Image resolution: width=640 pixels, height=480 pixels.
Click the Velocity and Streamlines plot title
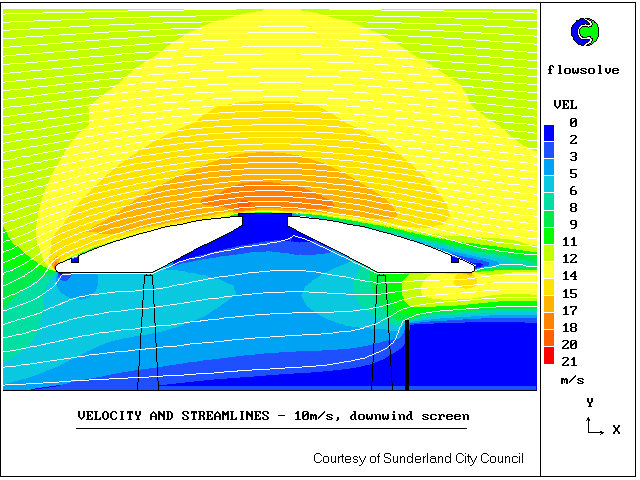point(272,415)
